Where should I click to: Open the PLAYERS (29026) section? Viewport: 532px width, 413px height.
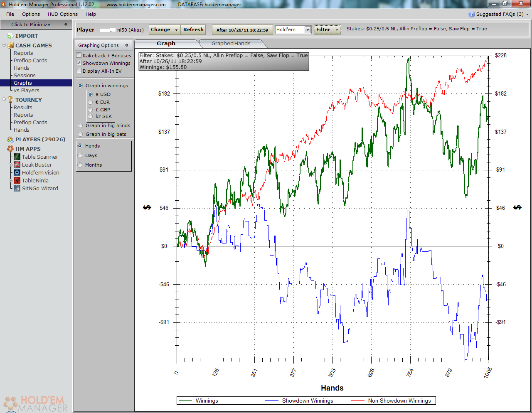point(40,139)
